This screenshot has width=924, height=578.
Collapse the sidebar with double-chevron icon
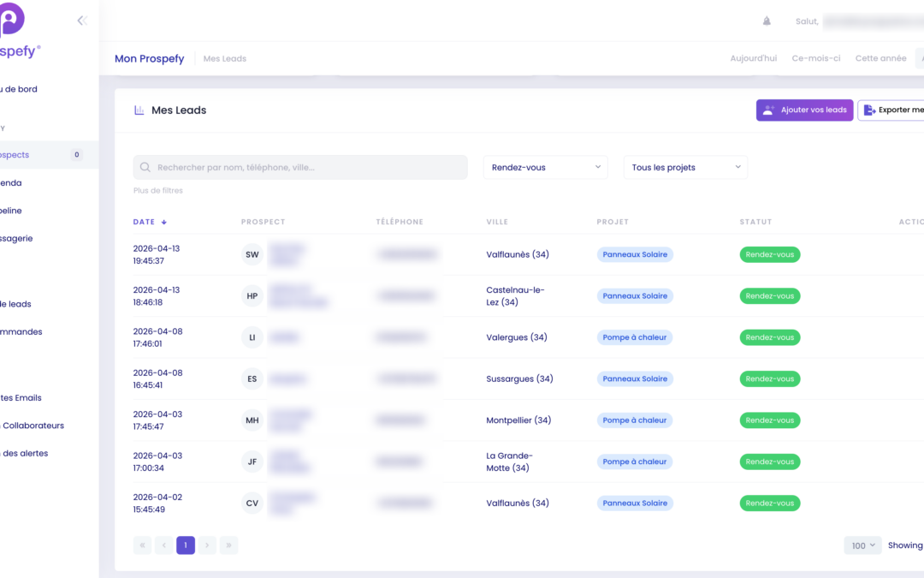[82, 21]
